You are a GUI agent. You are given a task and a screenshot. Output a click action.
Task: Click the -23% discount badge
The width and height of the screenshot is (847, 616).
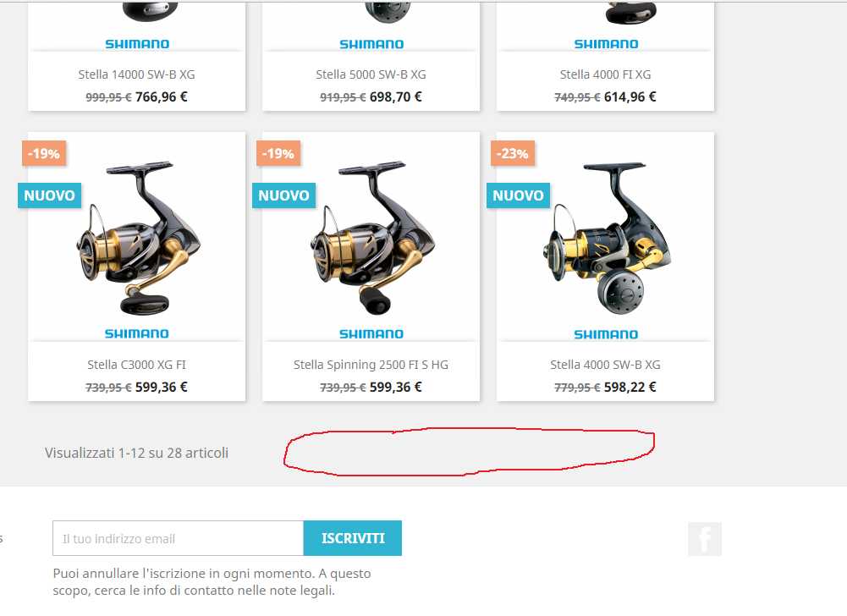click(512, 153)
